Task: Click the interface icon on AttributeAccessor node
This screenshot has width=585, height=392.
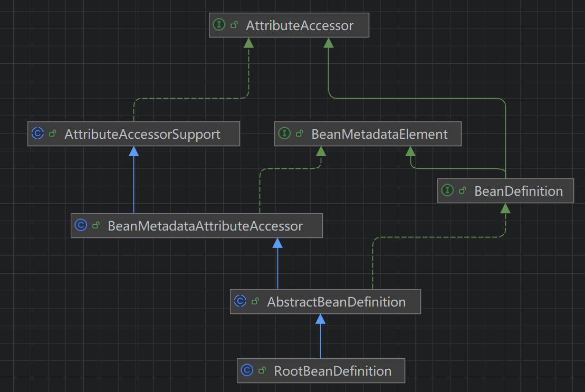Action: (219, 25)
